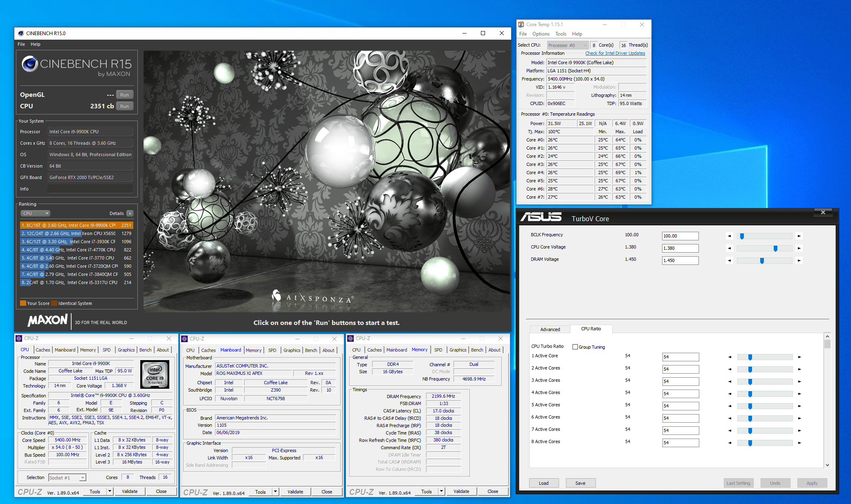Open the SPD tab in CPU-Z Memory window
This screenshot has height=504, width=851.
[438, 350]
